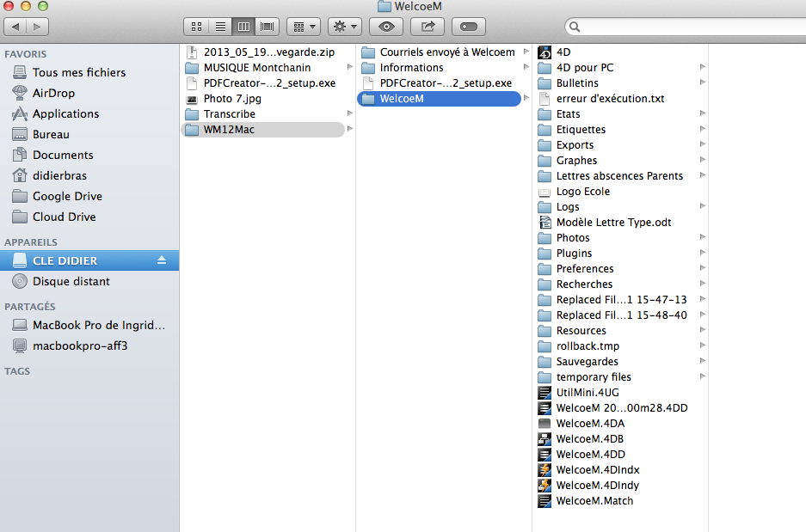Expand the 4D pour PC folder arrow
Viewport: 806px width, 532px height.
(x=703, y=67)
